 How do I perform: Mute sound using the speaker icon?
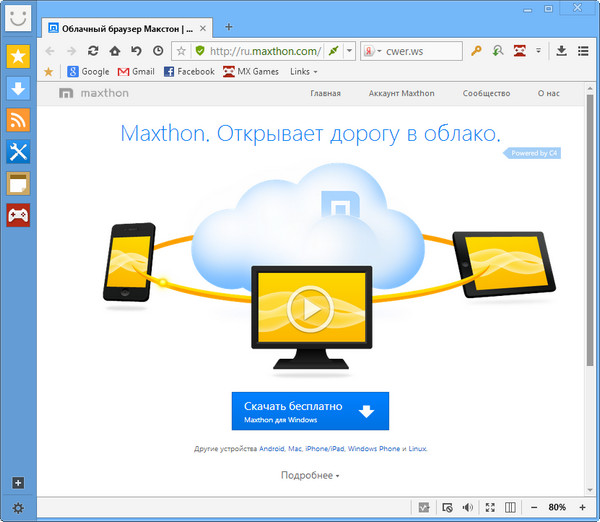point(468,508)
